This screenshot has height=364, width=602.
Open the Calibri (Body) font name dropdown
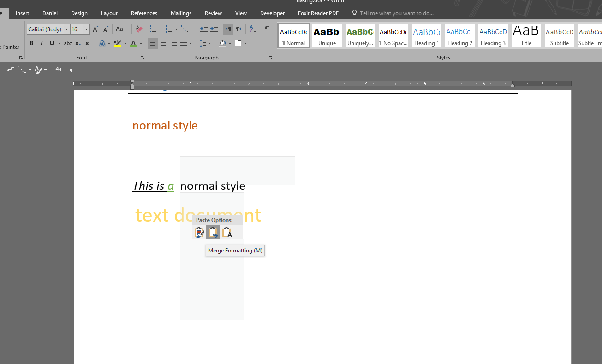click(x=66, y=29)
